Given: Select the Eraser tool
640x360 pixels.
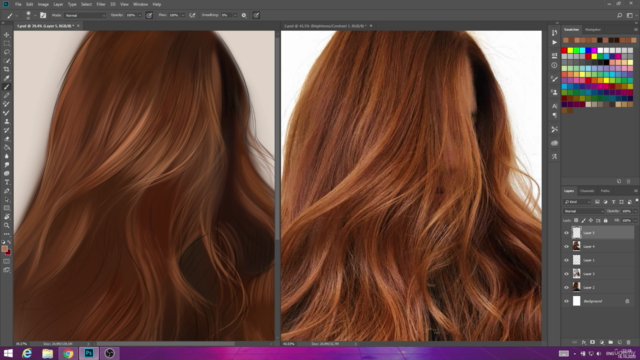Looking at the screenshot, I should 7,139.
